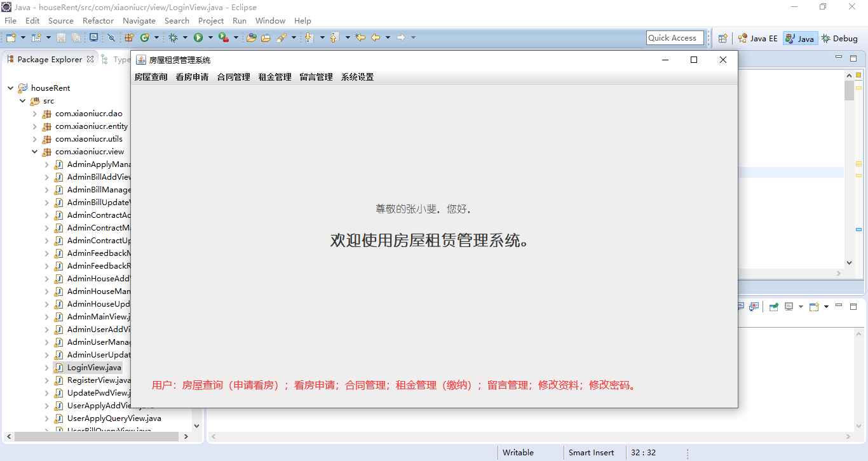Image resolution: width=868 pixels, height=461 pixels.
Task: Click Package Explorer horizontal scrollbar right arrow
Action: tap(186, 437)
